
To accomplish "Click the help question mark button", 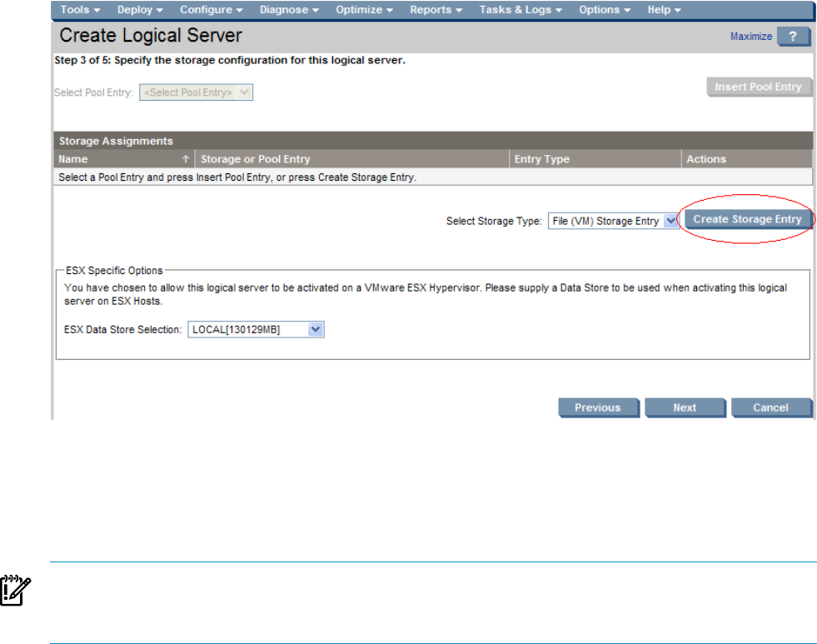I will (792, 37).
